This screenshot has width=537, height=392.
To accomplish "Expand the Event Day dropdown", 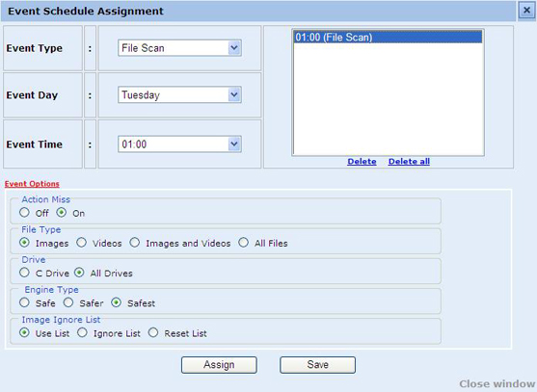I will [179, 94].
